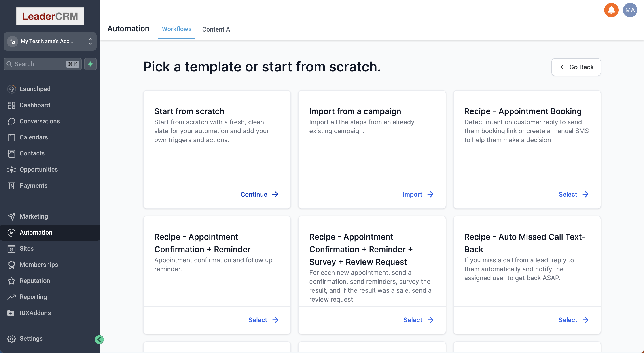Open the Reputation star menu item

(35, 281)
